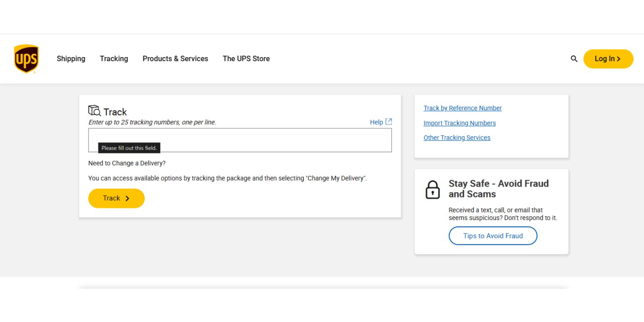
Task: Click the Log In button
Action: pos(608,59)
